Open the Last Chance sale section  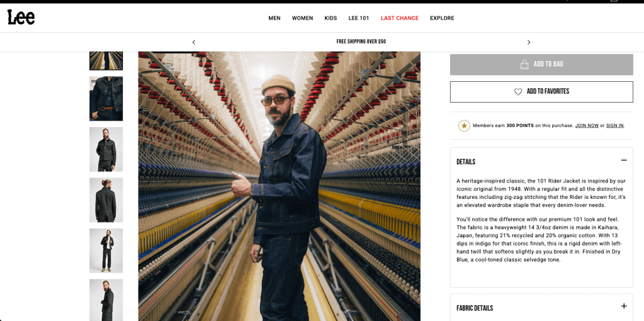tap(399, 18)
